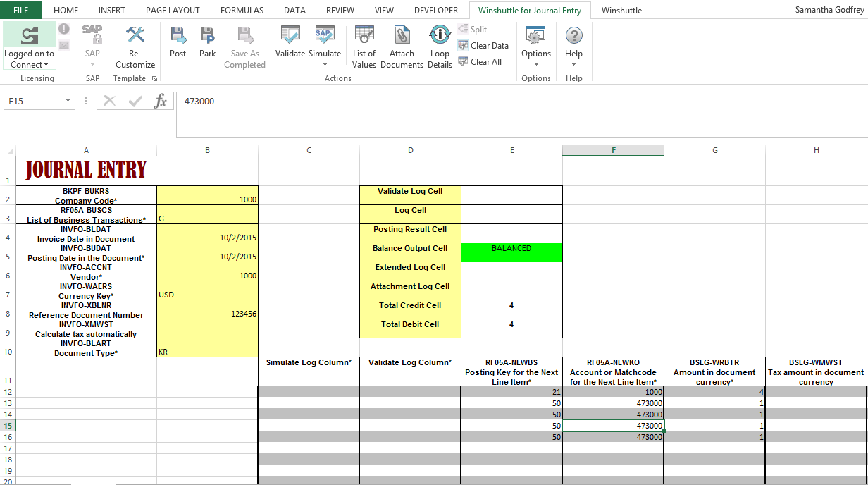Viewport: 868px width, 485px height.
Task: Click the Park document icon
Action: pos(207,35)
